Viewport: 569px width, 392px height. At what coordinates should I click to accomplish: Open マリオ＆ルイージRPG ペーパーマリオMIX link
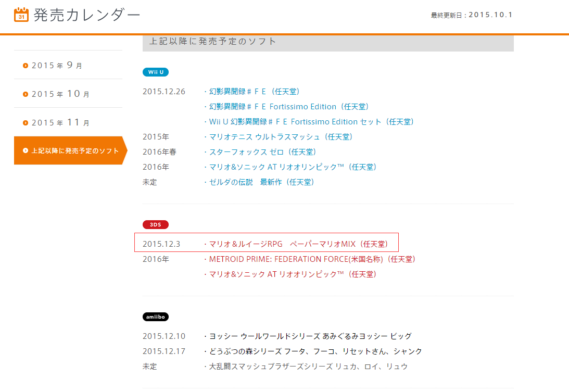(x=299, y=244)
